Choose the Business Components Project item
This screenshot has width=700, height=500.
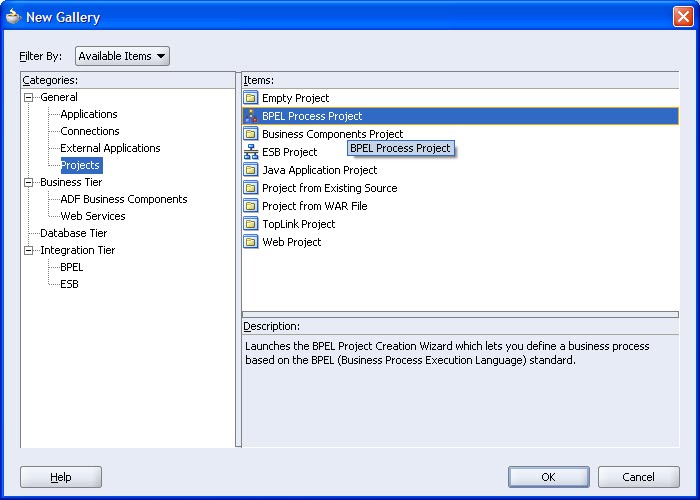point(333,134)
